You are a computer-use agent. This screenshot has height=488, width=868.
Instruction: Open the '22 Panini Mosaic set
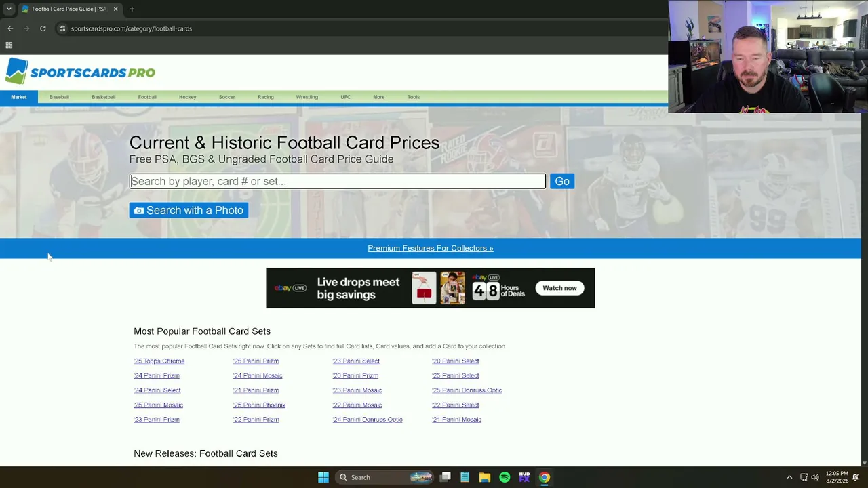click(x=357, y=405)
